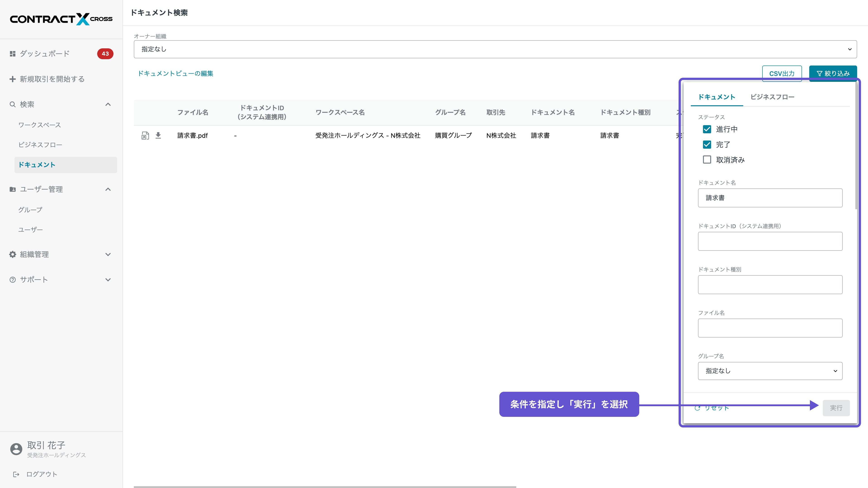868x488 pixels.
Task: Click the plus icon for 新規取引を開始する
Action: (x=12, y=79)
